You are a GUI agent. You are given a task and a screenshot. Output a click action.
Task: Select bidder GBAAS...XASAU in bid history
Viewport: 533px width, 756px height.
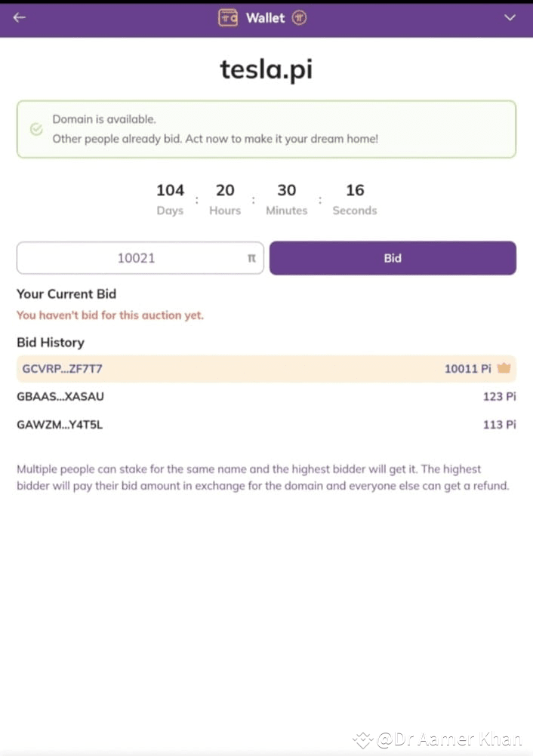point(60,396)
